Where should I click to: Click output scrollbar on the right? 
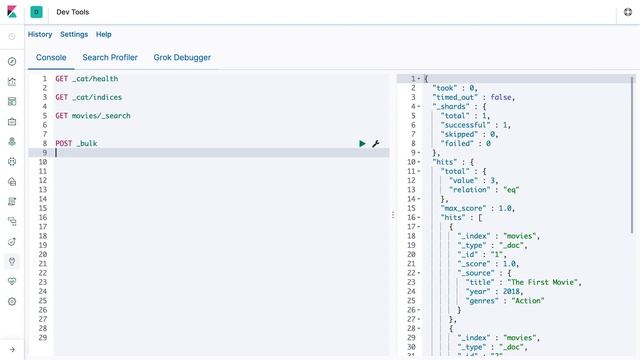(x=632, y=154)
